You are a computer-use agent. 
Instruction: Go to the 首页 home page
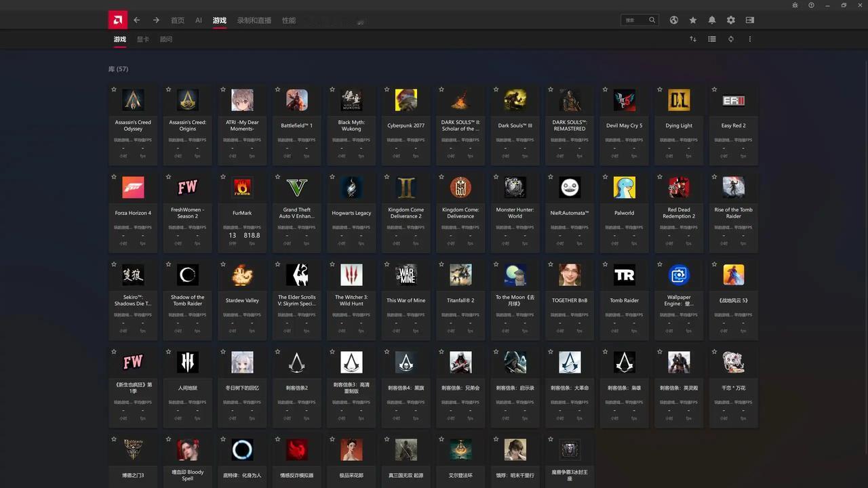coord(178,20)
